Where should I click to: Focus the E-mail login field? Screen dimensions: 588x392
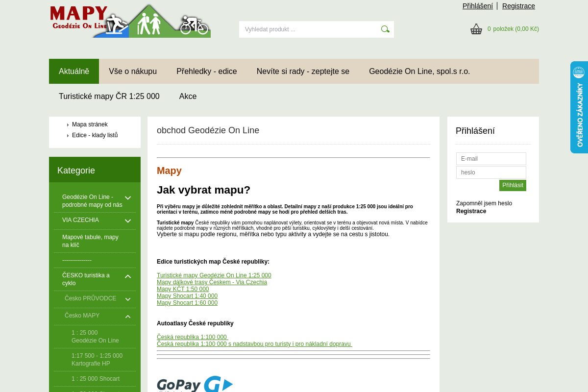point(491,159)
